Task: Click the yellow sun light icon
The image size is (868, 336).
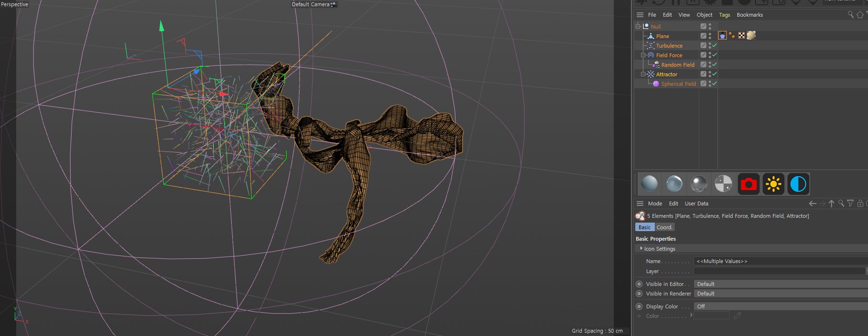Action: [773, 184]
